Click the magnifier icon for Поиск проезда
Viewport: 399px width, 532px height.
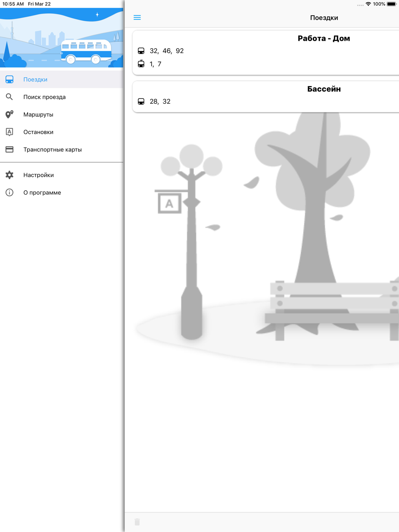(10, 97)
